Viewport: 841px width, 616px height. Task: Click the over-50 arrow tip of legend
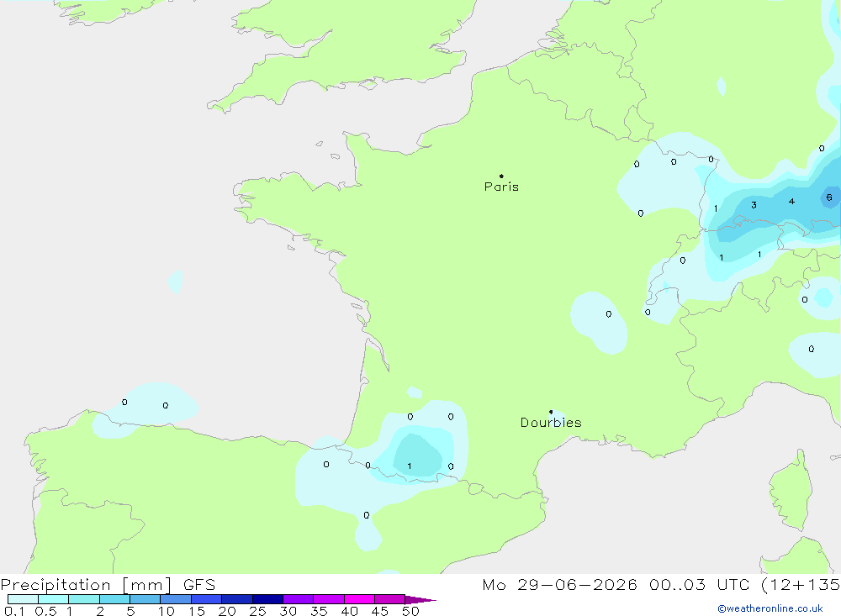pos(420,600)
